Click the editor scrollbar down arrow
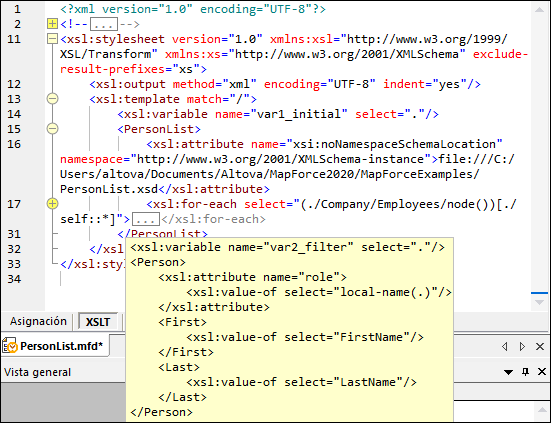The image size is (551, 423). click(539, 302)
